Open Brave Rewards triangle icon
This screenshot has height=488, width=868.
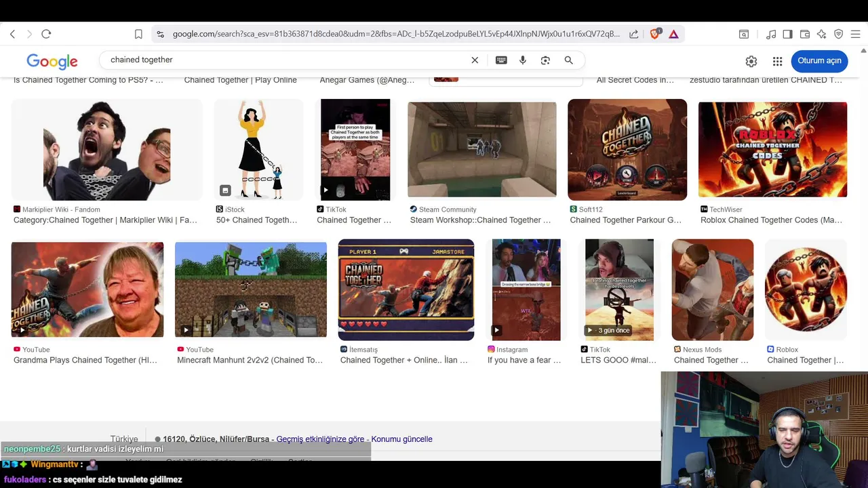pos(673,34)
